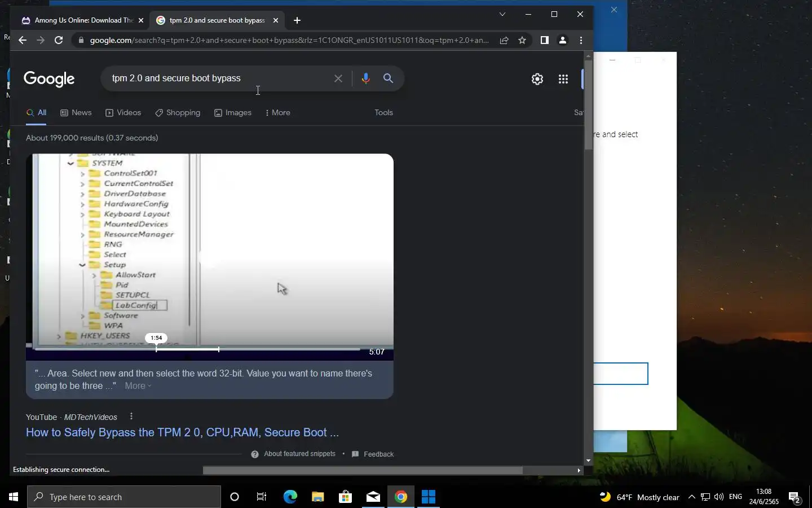Open the three-dot result options

coord(131,417)
